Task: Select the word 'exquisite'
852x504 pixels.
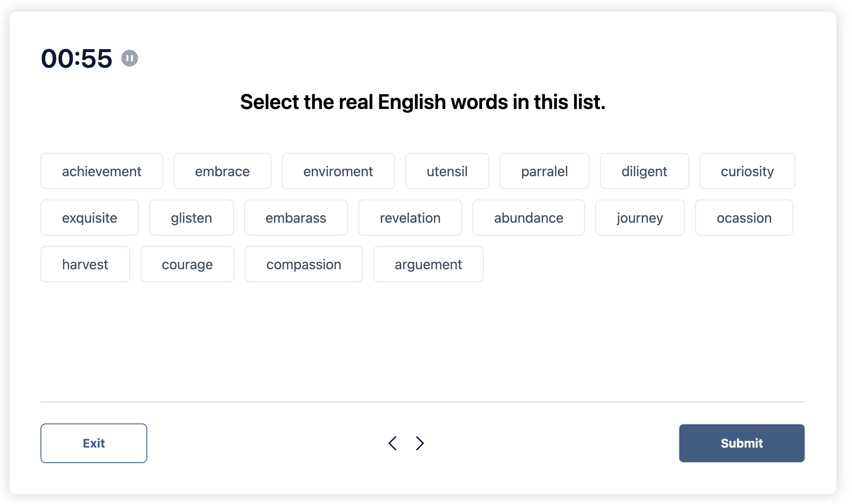Action: tap(90, 218)
